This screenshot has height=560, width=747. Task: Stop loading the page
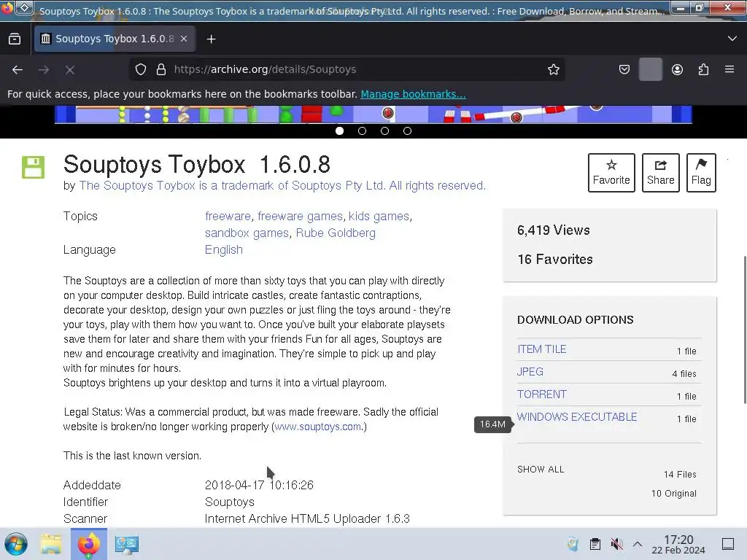(x=70, y=69)
